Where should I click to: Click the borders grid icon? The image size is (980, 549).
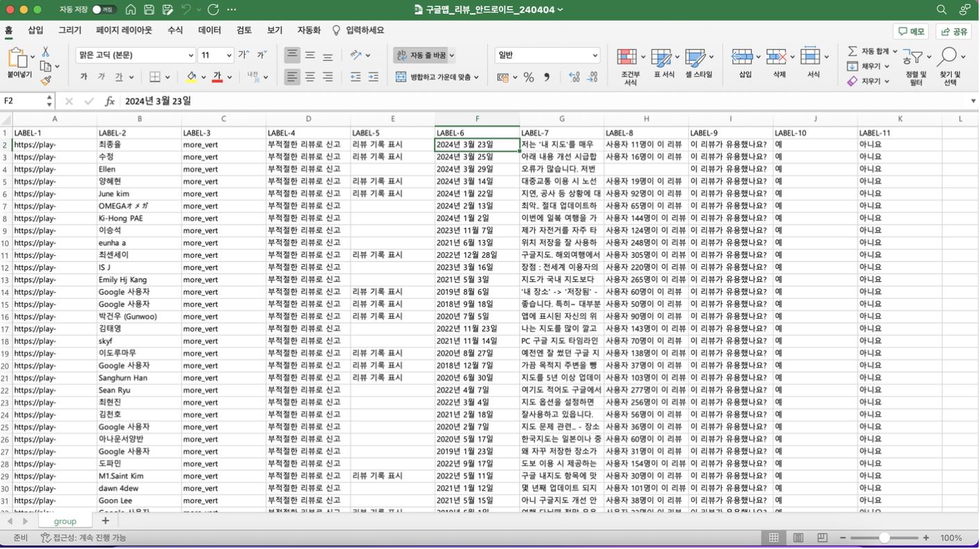pyautogui.click(x=155, y=77)
